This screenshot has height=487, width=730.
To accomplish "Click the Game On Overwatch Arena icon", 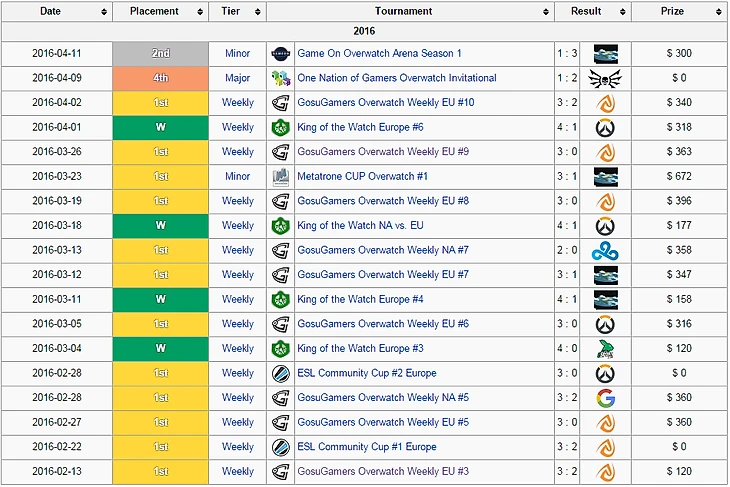I will point(280,53).
